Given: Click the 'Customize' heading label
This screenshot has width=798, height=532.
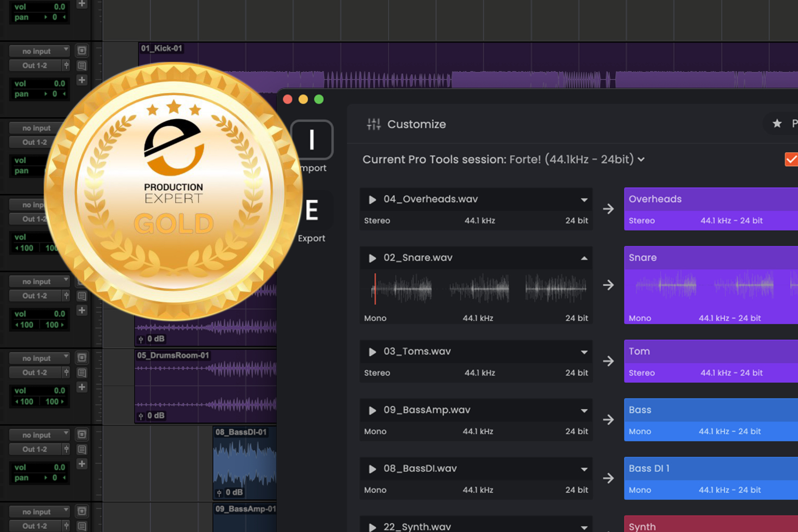Looking at the screenshot, I should click(x=417, y=124).
